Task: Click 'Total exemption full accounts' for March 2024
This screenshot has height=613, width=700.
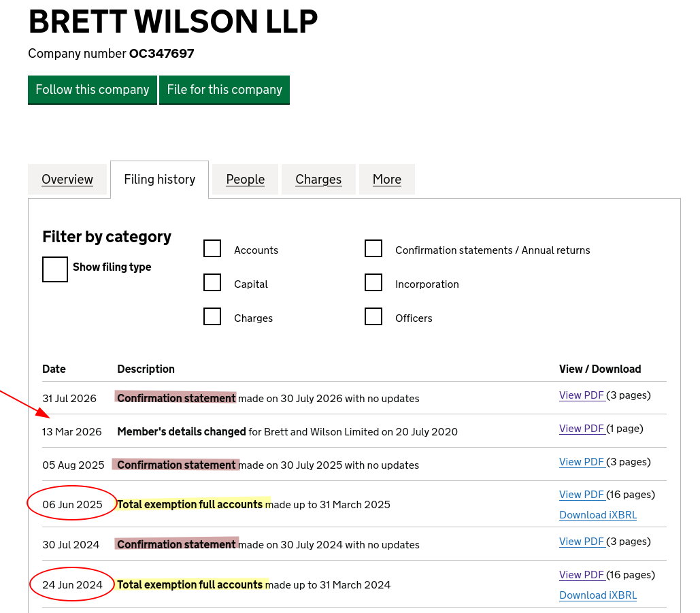Action: point(190,585)
